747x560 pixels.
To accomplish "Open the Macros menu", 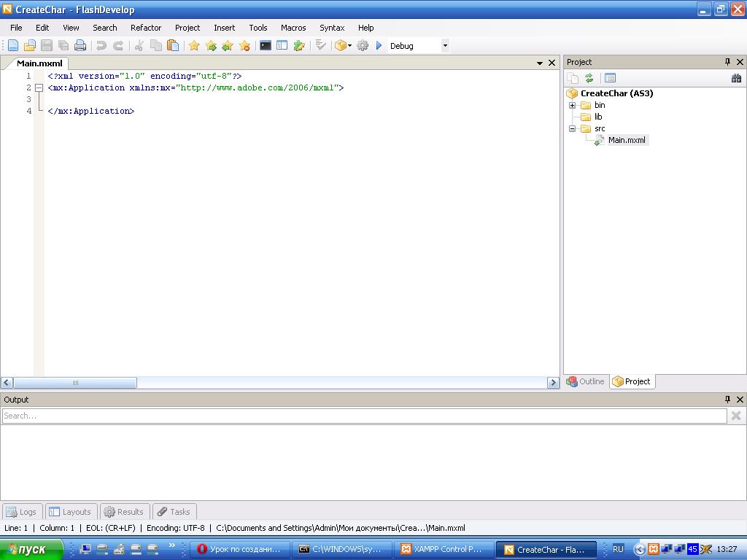I will click(293, 28).
